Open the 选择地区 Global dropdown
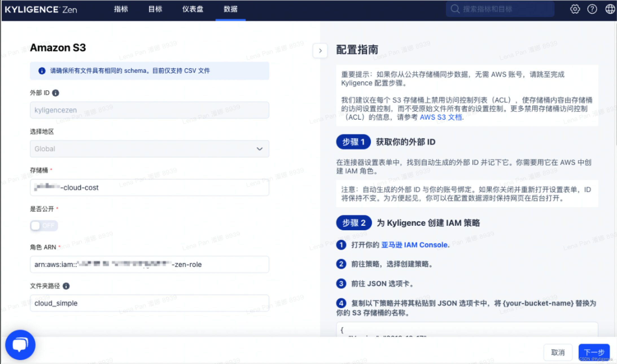 click(149, 149)
